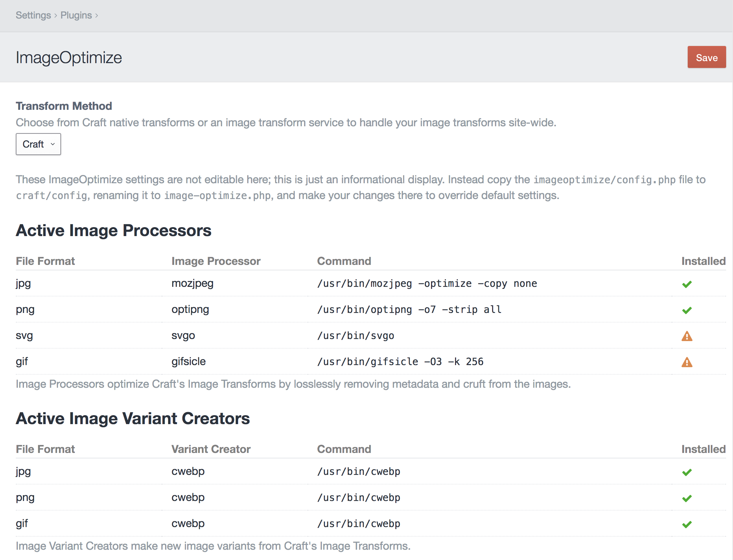The image size is (733, 560).
Task: Click the Active Image Processors heading
Action: [114, 230]
